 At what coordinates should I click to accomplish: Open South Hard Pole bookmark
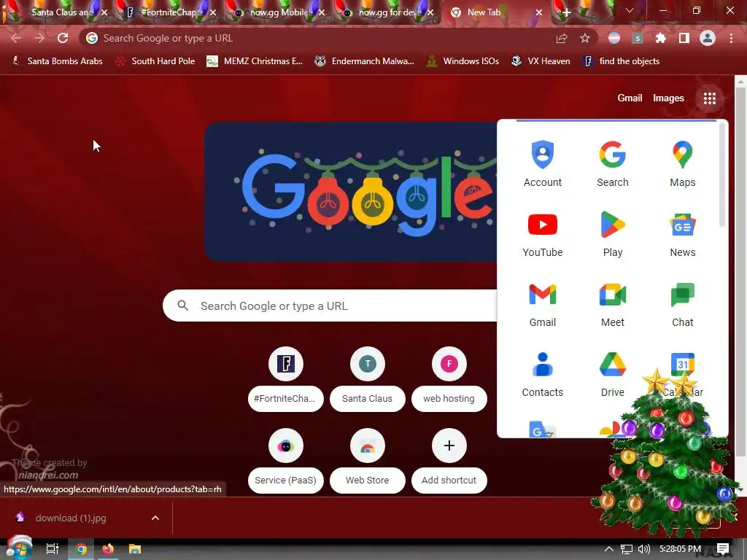click(155, 61)
